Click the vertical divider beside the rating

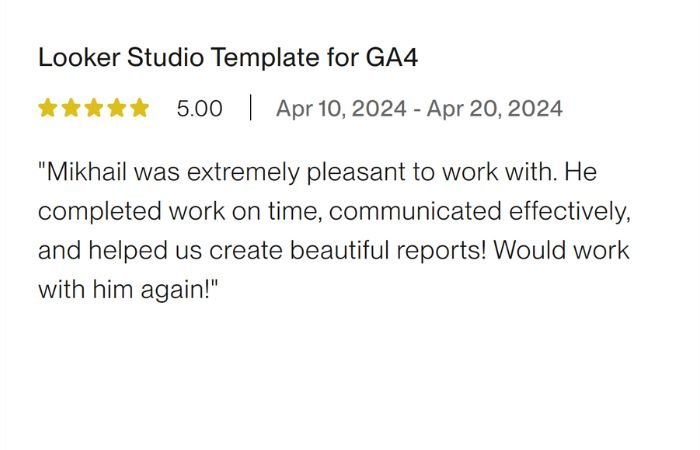[250, 108]
